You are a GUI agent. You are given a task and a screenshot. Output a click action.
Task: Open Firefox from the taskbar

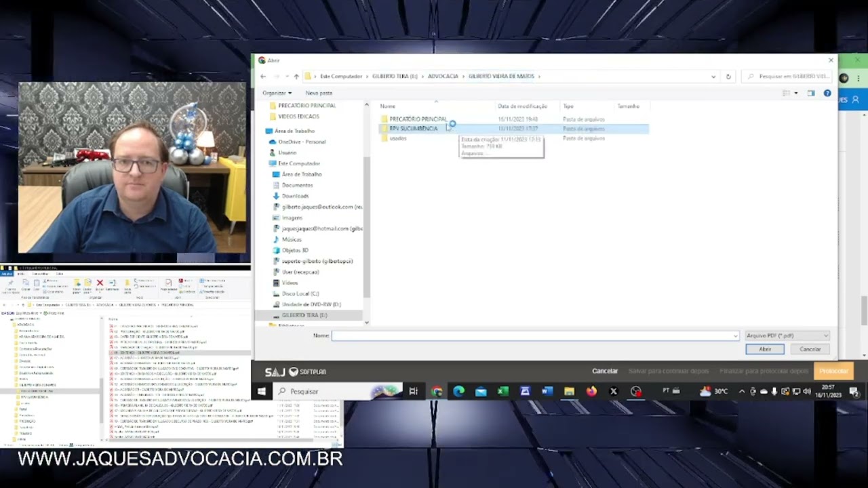coord(591,391)
